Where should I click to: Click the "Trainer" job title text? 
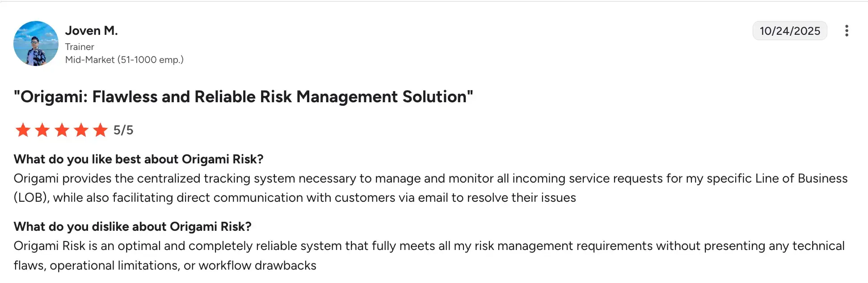(80, 47)
